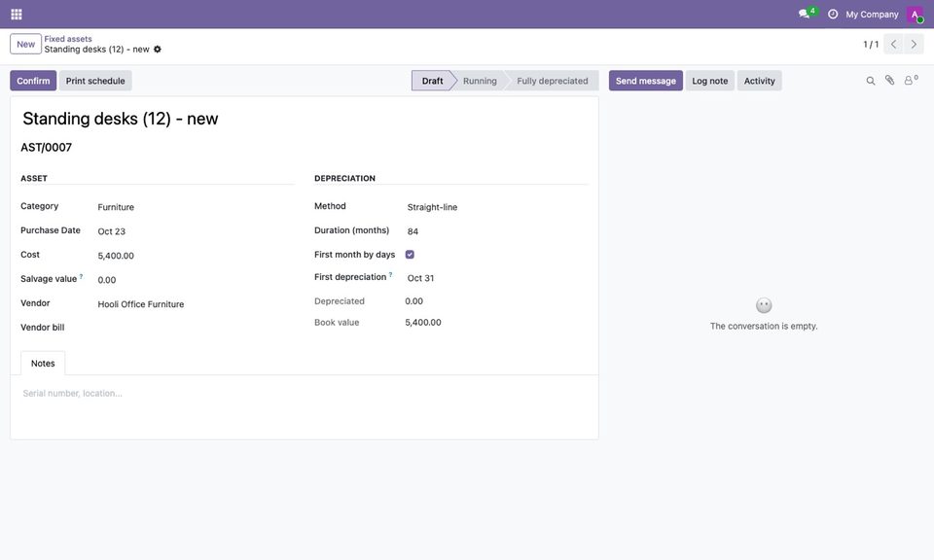Toggle First month by days checkbox
The width and height of the screenshot is (934, 560).
point(410,255)
